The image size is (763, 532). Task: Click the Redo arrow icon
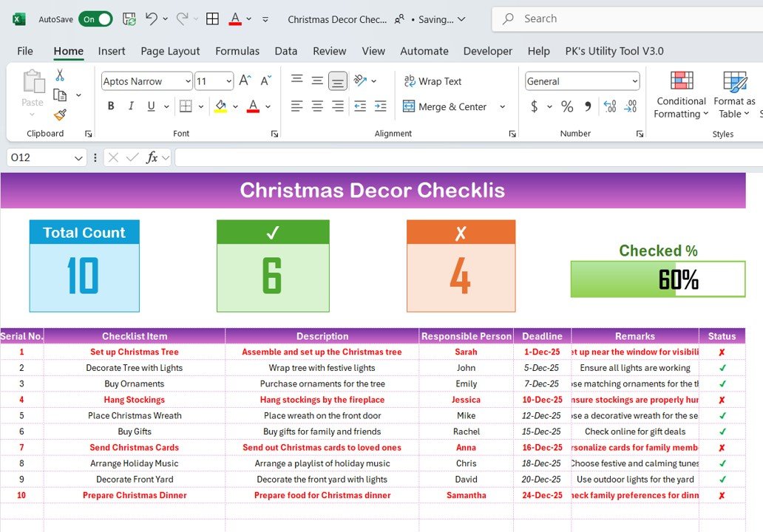[182, 19]
